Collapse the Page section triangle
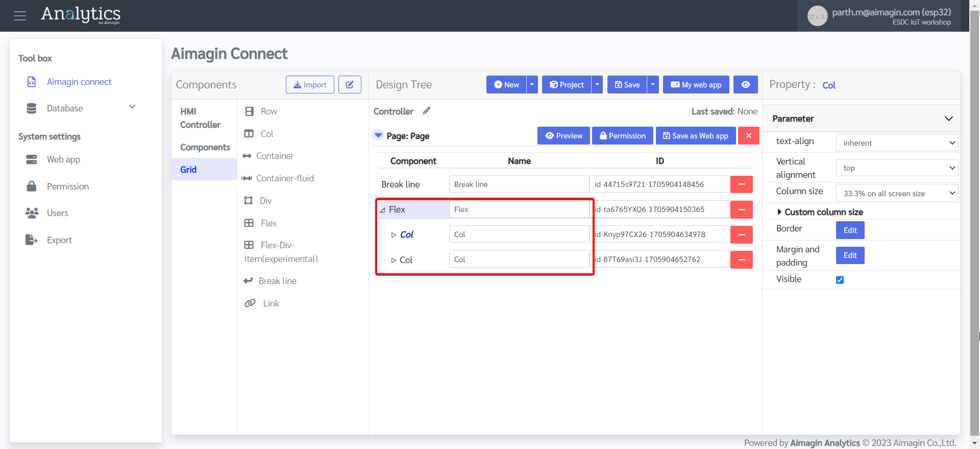 pos(378,135)
